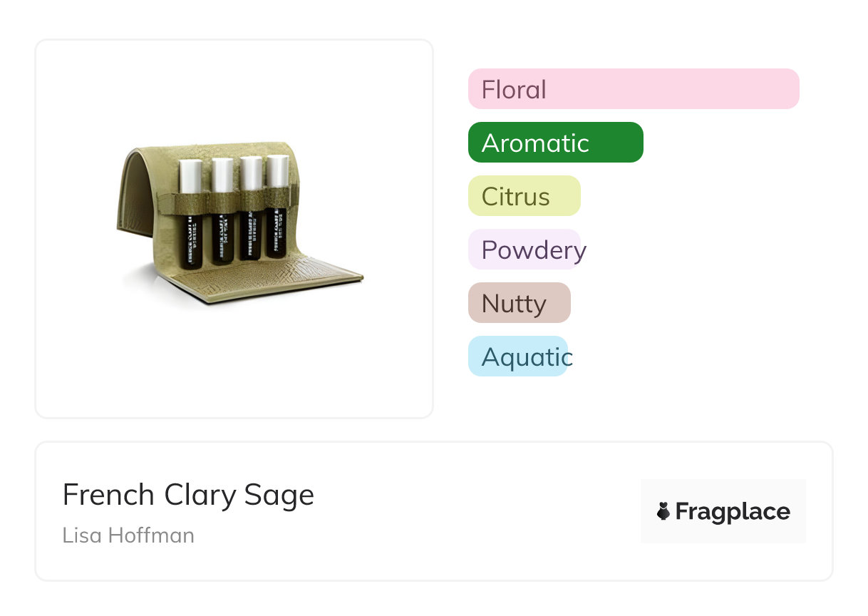Click the arched left side of the case

[135, 192]
